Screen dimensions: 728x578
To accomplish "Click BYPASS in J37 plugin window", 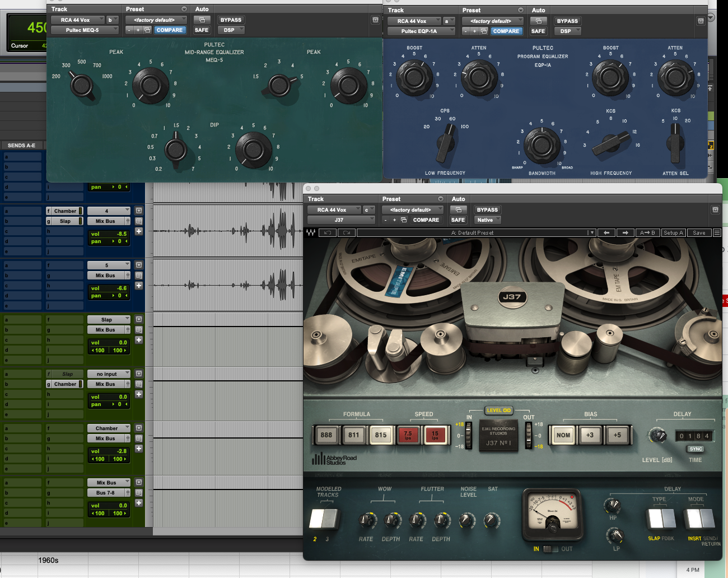I will [487, 210].
